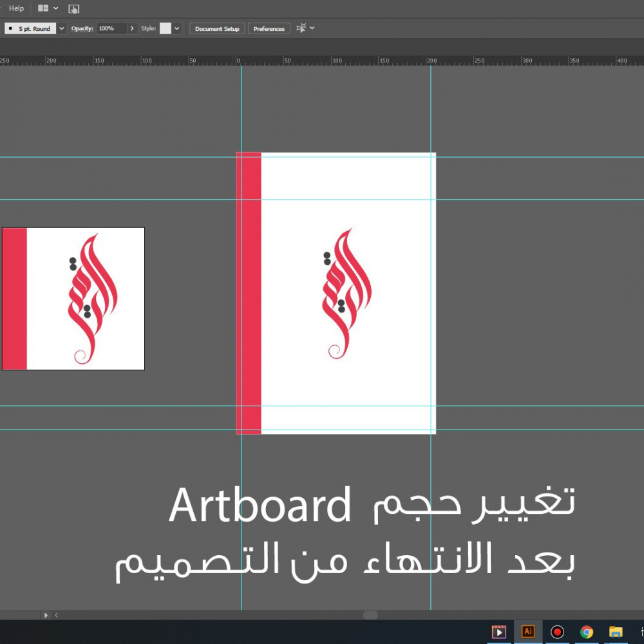
Task: Open the Arrange Documents icon
Action: (x=42, y=8)
